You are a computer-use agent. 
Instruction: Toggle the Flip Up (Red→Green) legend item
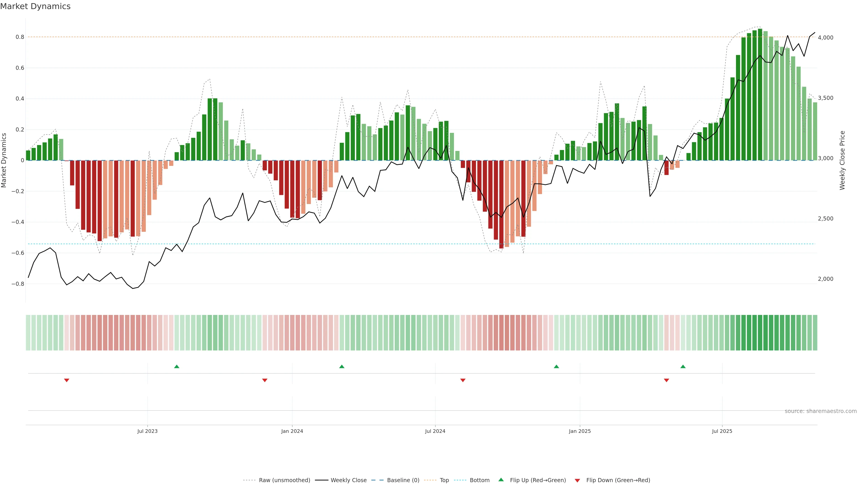click(x=538, y=480)
